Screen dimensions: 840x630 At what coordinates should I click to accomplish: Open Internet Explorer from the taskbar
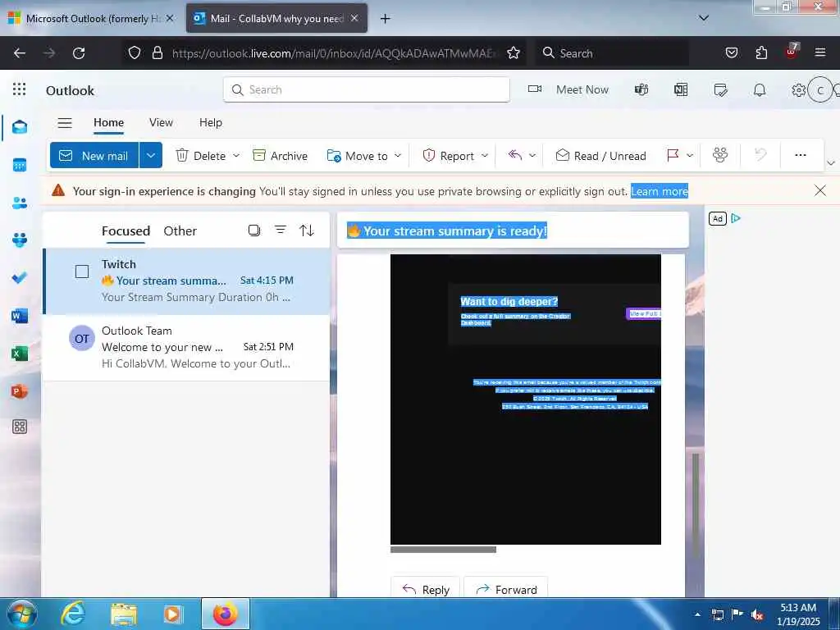point(73,614)
